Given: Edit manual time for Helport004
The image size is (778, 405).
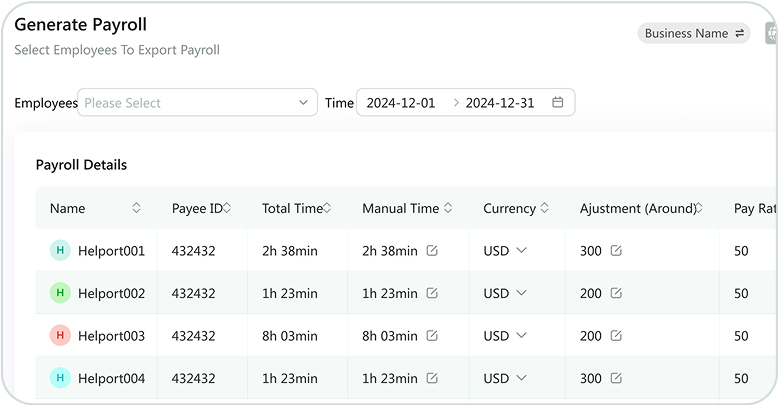Looking at the screenshot, I should [432, 379].
